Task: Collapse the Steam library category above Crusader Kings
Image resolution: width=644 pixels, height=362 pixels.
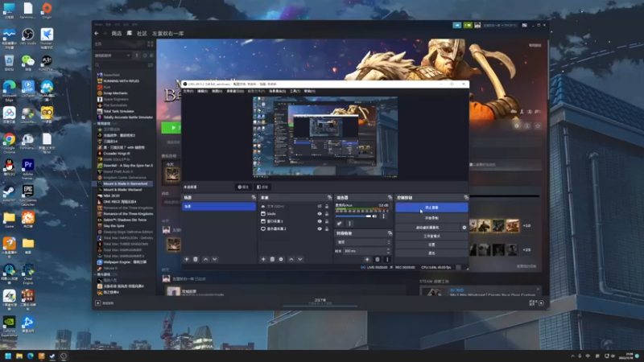Action: coord(95,123)
